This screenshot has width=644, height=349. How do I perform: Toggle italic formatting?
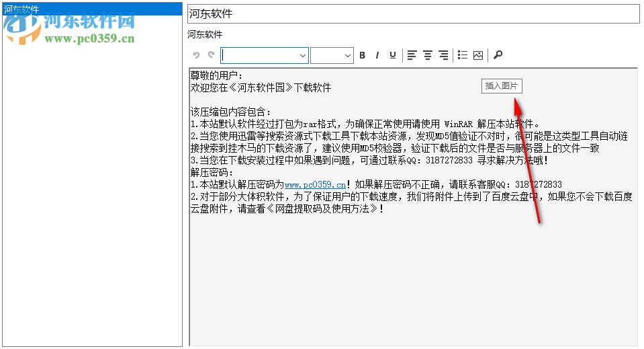coord(377,55)
